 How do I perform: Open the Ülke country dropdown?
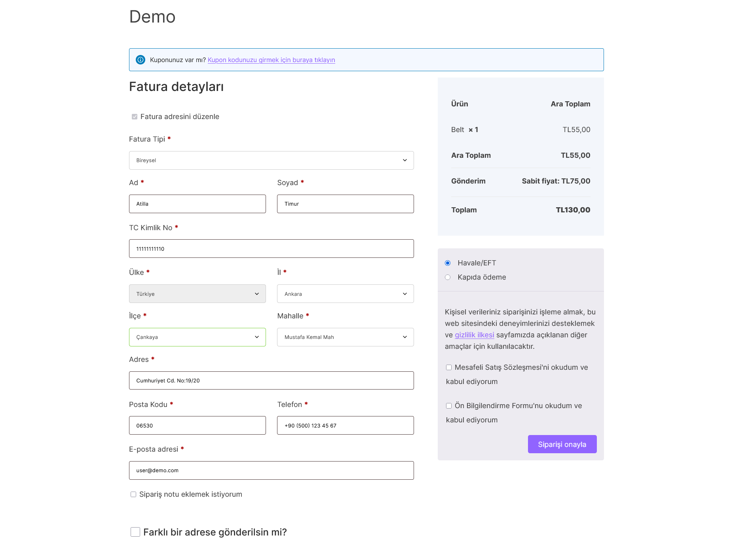click(x=197, y=294)
